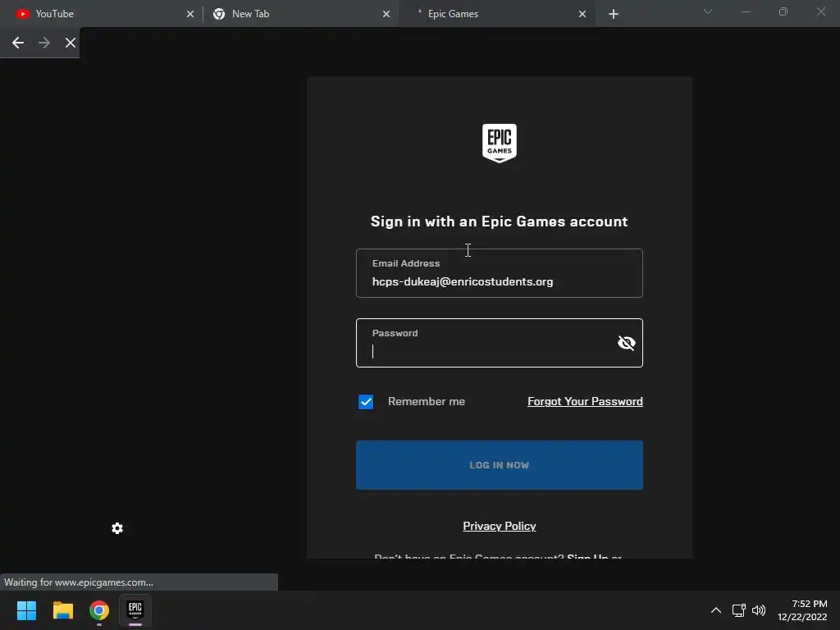
Task: Toggle password visibility eye icon
Action: [626, 343]
